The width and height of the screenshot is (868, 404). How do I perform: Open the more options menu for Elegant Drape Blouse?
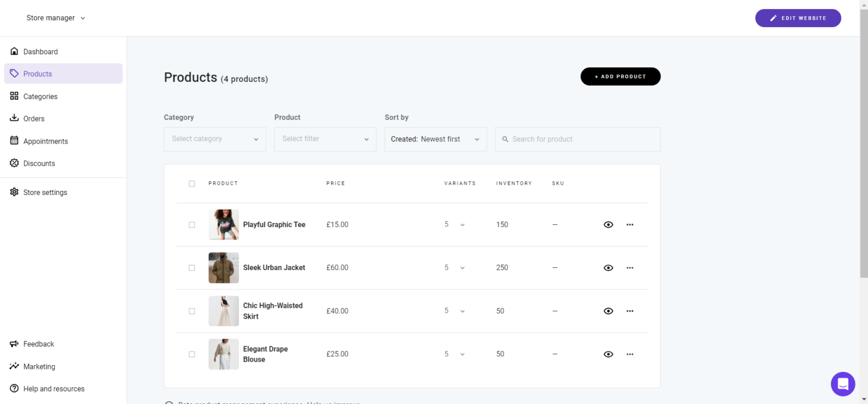pos(630,354)
